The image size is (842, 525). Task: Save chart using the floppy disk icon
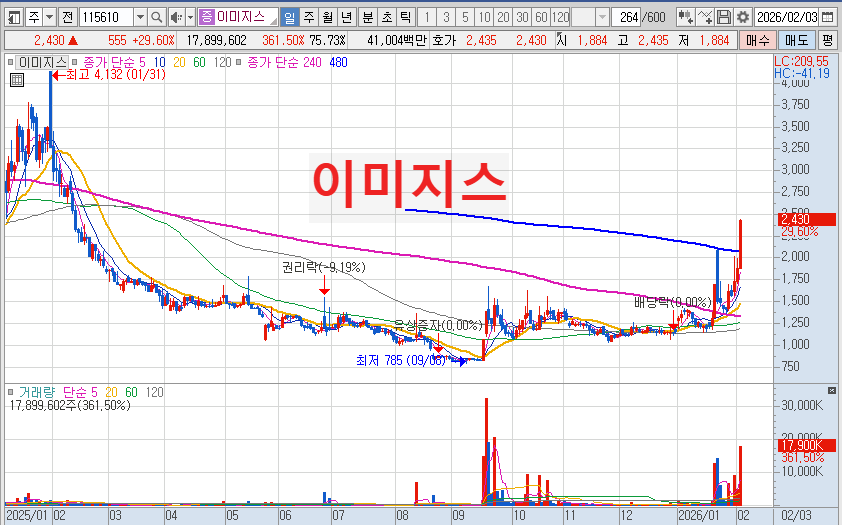point(724,18)
